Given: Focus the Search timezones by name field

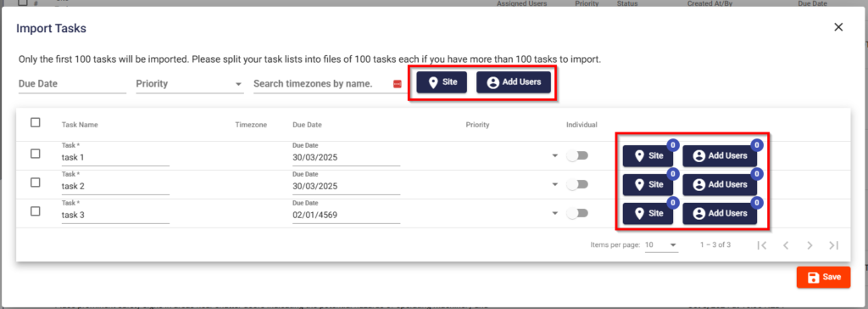Looking at the screenshot, I should (x=321, y=84).
